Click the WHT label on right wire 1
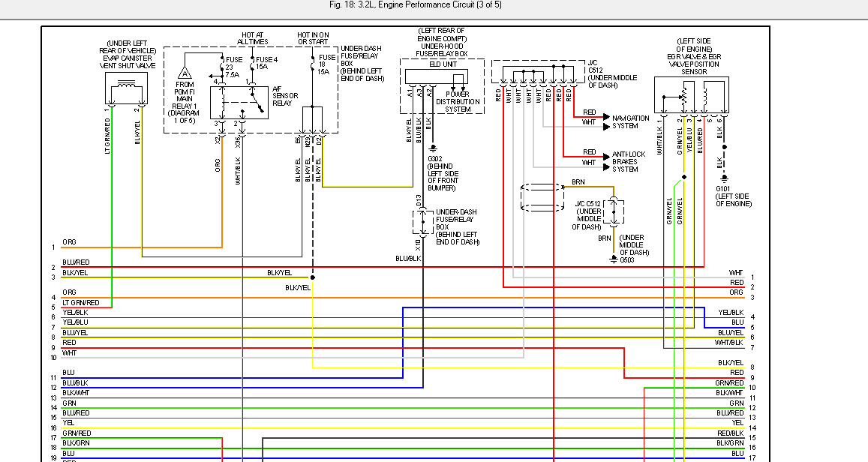Image resolution: width=868 pixels, height=462 pixels. pos(736,273)
